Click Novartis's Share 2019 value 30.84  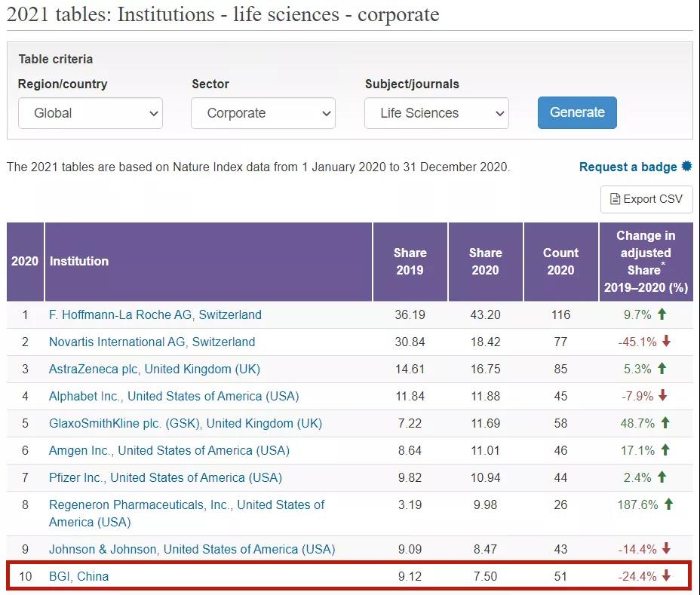pyautogui.click(x=410, y=342)
